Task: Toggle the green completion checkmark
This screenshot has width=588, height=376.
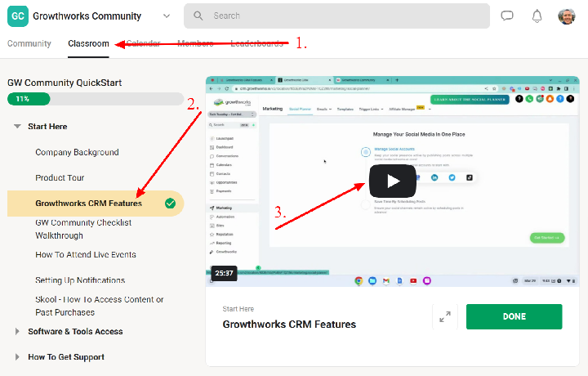Action: click(x=170, y=203)
